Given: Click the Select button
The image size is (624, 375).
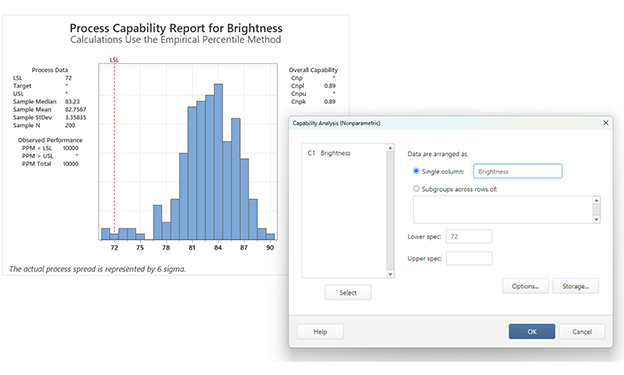Looking at the screenshot, I should click(348, 293).
